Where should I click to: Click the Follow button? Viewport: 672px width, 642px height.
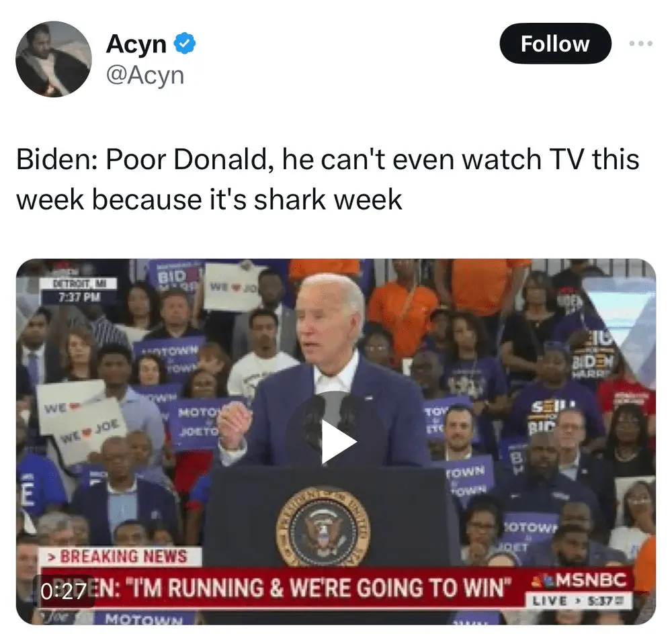(555, 44)
